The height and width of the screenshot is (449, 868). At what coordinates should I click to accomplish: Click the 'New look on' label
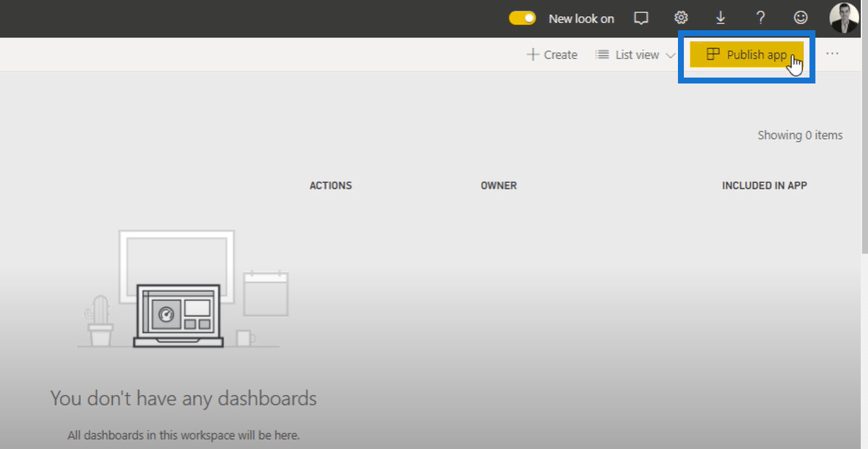[581, 18]
